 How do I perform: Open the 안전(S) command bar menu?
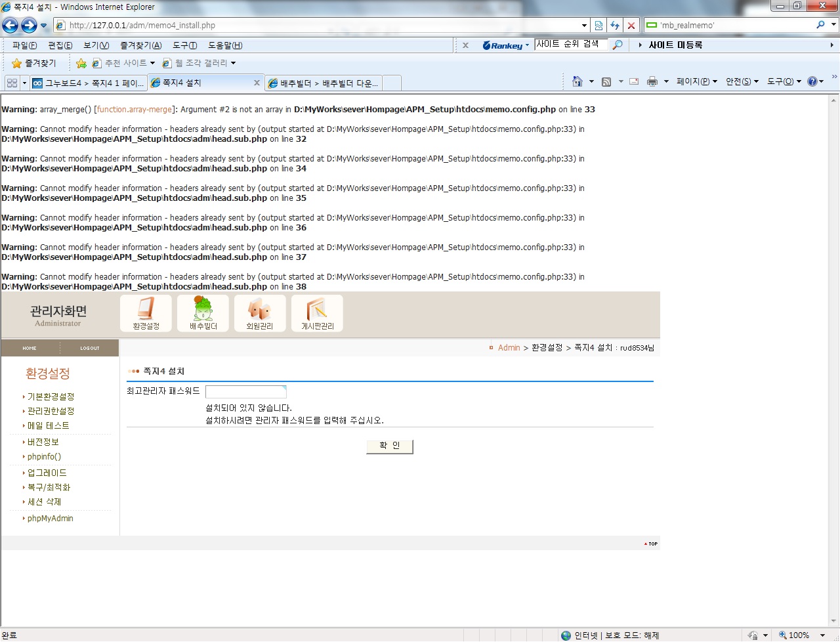(x=742, y=81)
